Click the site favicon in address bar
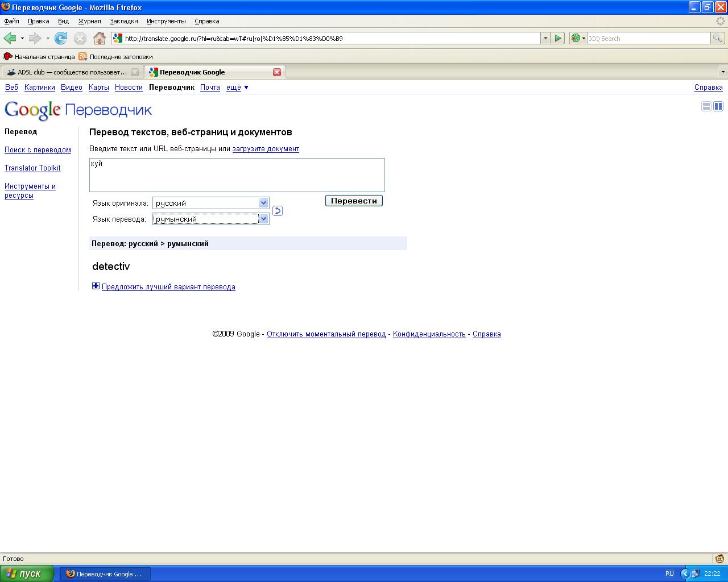The width and height of the screenshot is (728, 582). pyautogui.click(x=118, y=38)
